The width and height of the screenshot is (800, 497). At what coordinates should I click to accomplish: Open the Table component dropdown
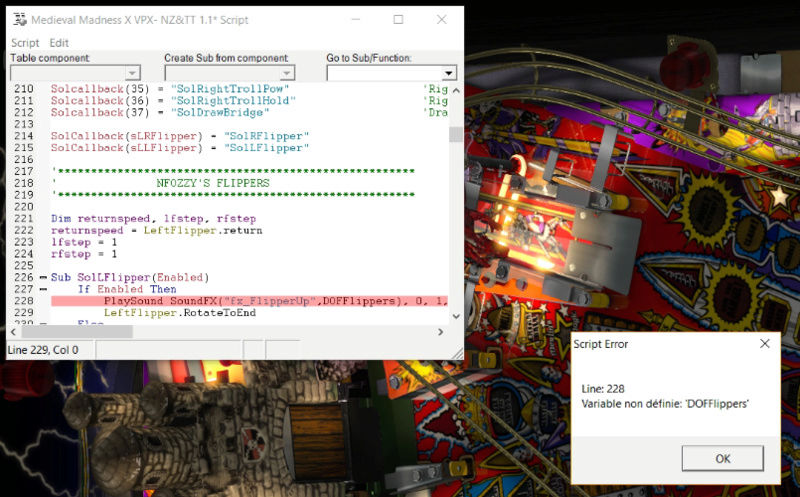[x=75, y=73]
